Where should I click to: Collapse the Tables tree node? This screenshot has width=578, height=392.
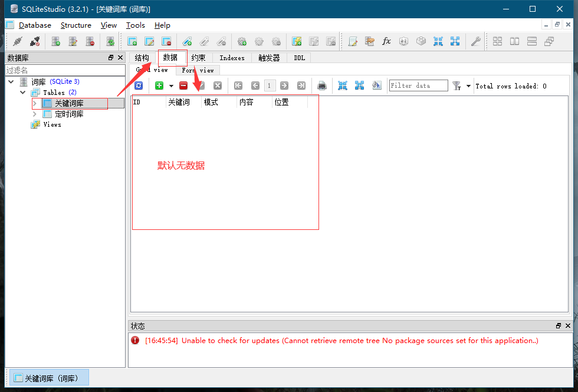[x=23, y=93]
